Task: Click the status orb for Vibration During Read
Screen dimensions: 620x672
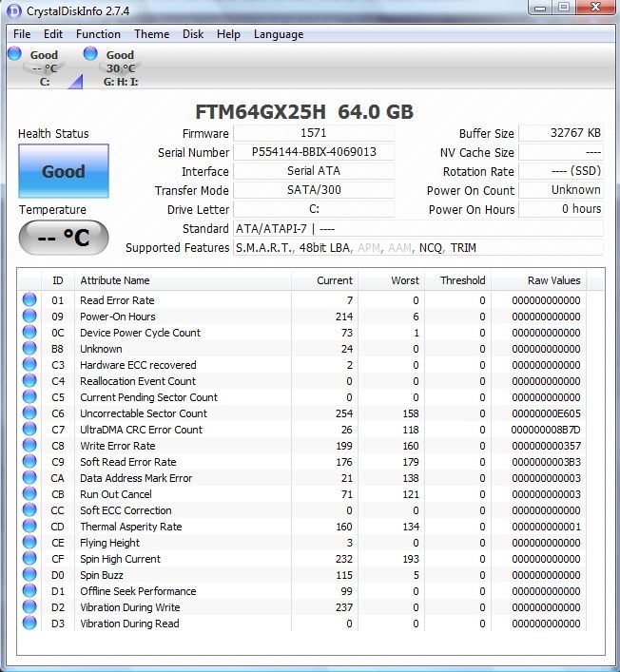Action: click(29, 623)
